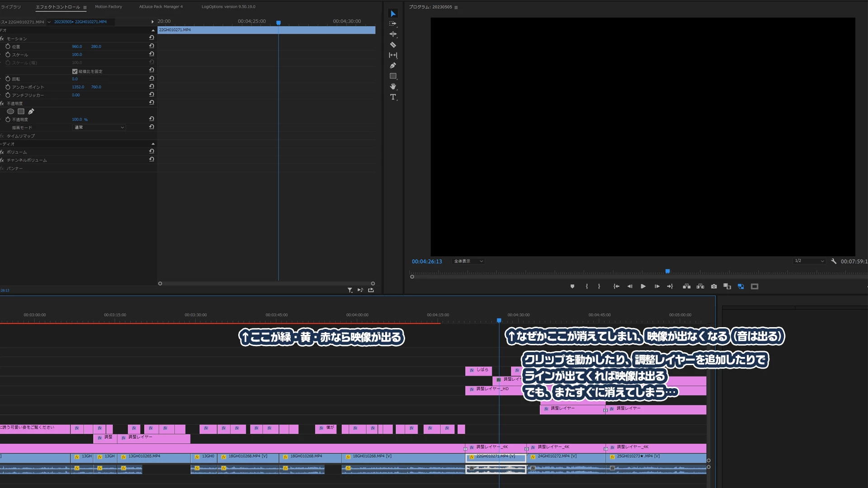Uncheck the 縦横比を固定 checkbox

pyautogui.click(x=75, y=71)
